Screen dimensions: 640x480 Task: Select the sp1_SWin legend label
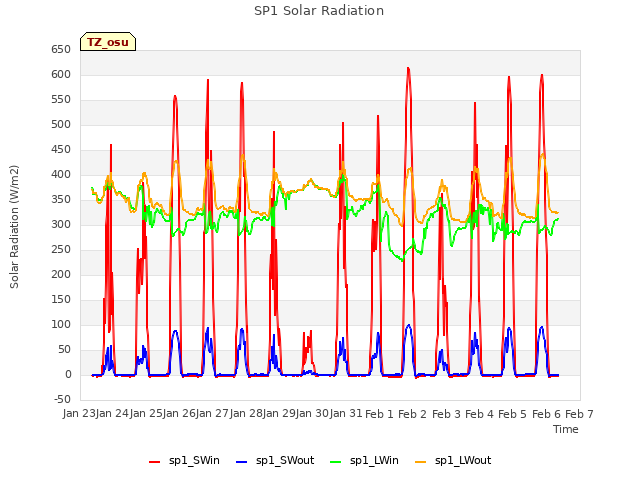(194, 461)
